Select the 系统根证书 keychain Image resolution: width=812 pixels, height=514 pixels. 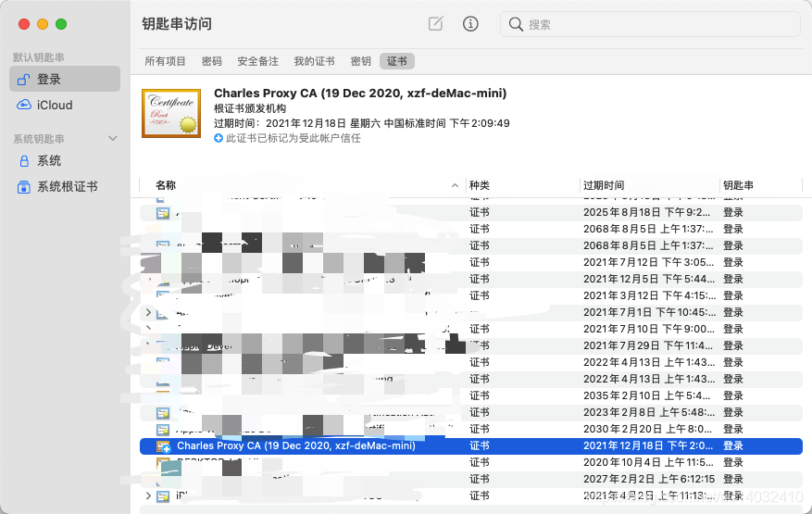[x=65, y=186]
